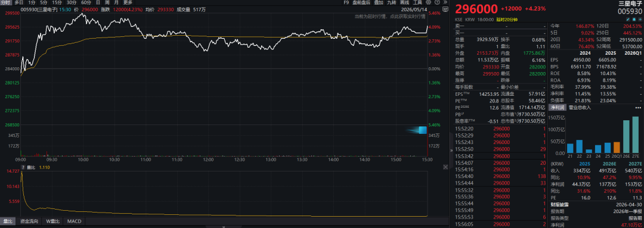Click the teal 26E forecast bar
This screenshot has width=644, height=228.
pyautogui.click(x=626, y=136)
